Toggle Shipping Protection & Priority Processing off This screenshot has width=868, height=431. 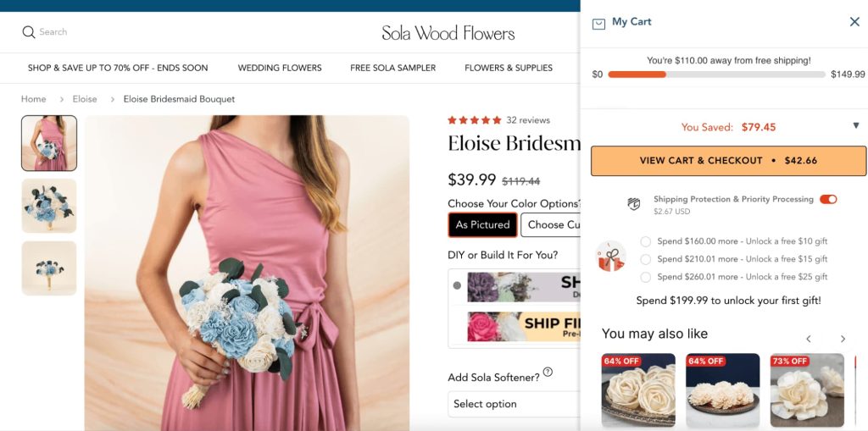coord(828,199)
